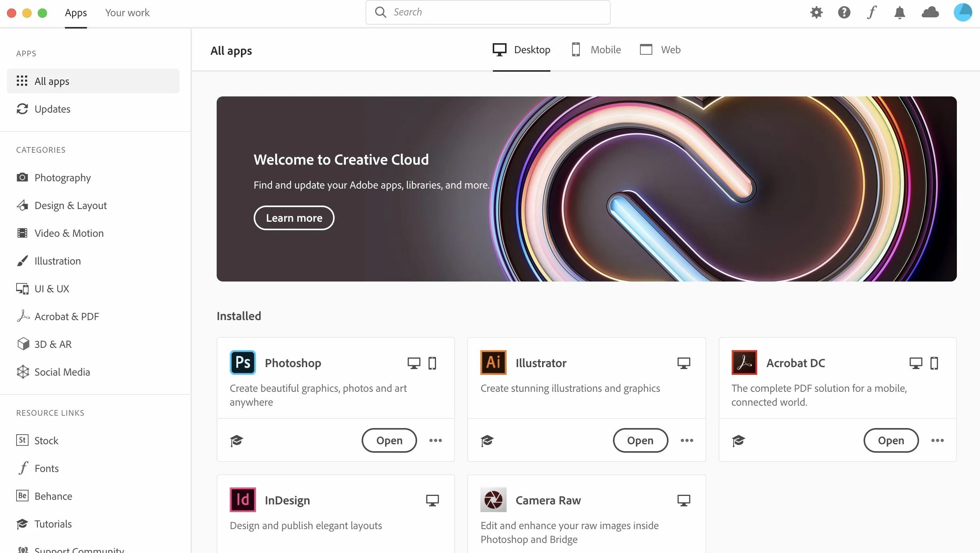Open Photoshop more options ellipsis
Viewport: 980px width, 553px height.
436,440
